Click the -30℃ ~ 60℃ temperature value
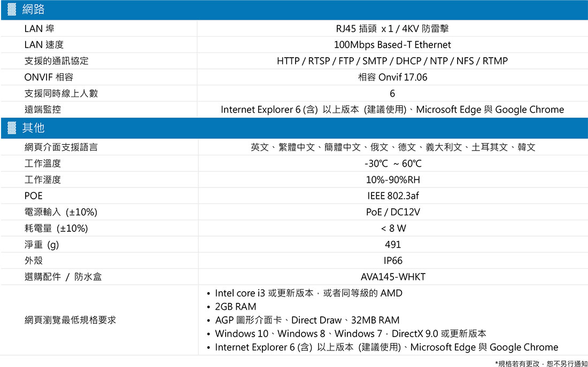Viewport: 588px width, 367px height. [x=392, y=164]
